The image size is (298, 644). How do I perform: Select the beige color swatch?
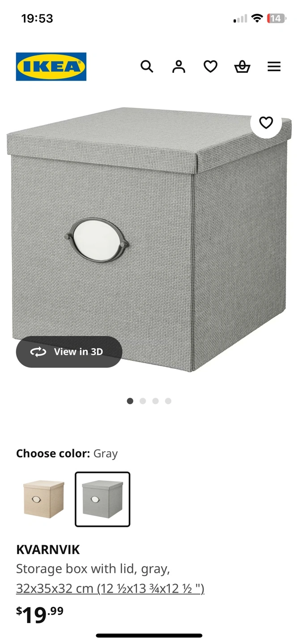[44, 499]
